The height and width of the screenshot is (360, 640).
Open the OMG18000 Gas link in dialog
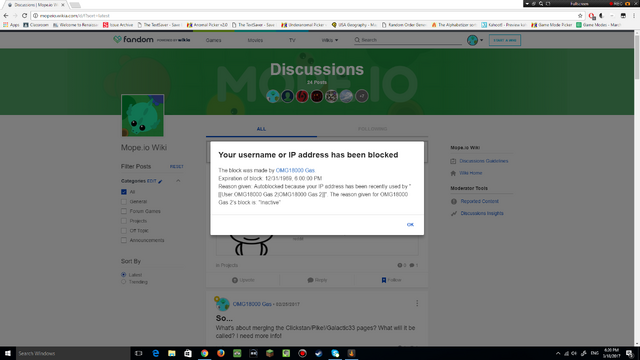point(295,170)
